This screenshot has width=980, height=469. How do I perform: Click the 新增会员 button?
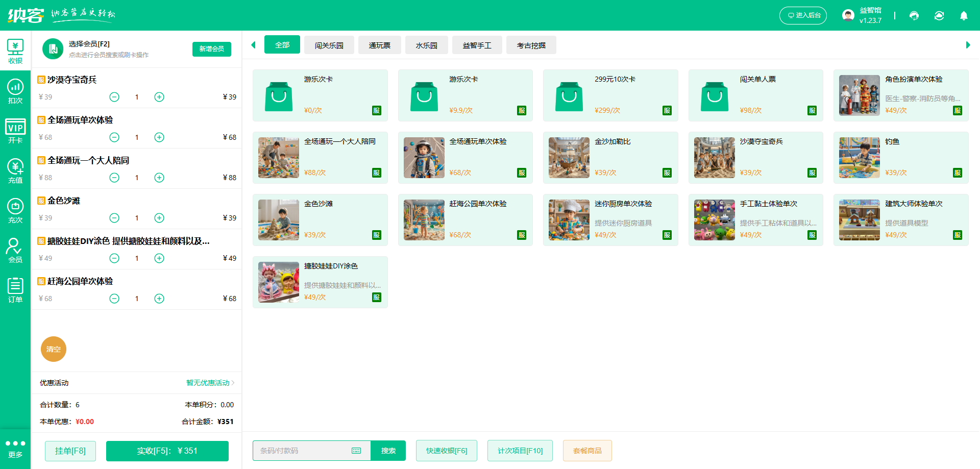click(x=212, y=49)
